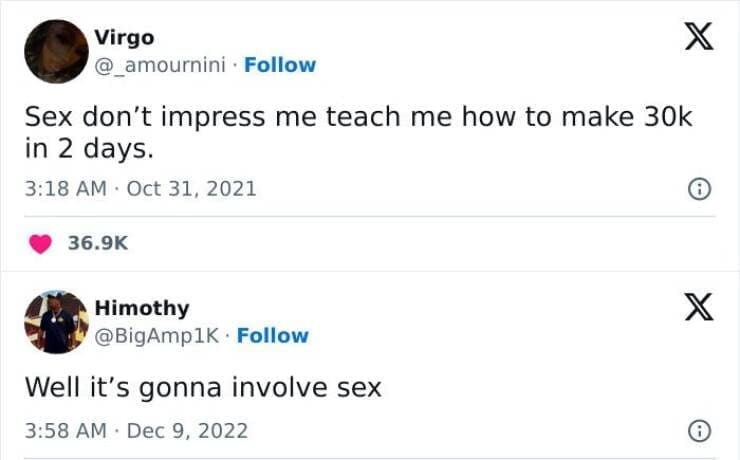Follow the @_amournini account
The height and width of the screenshot is (460, 740).
279,65
